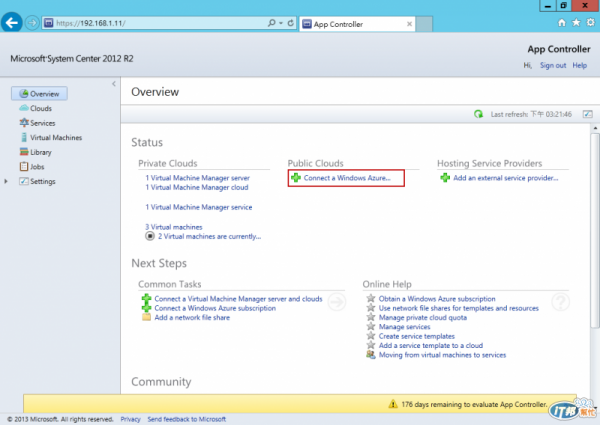
Task: Click the Settings checkbox icon in sidebar
Action: (24, 181)
